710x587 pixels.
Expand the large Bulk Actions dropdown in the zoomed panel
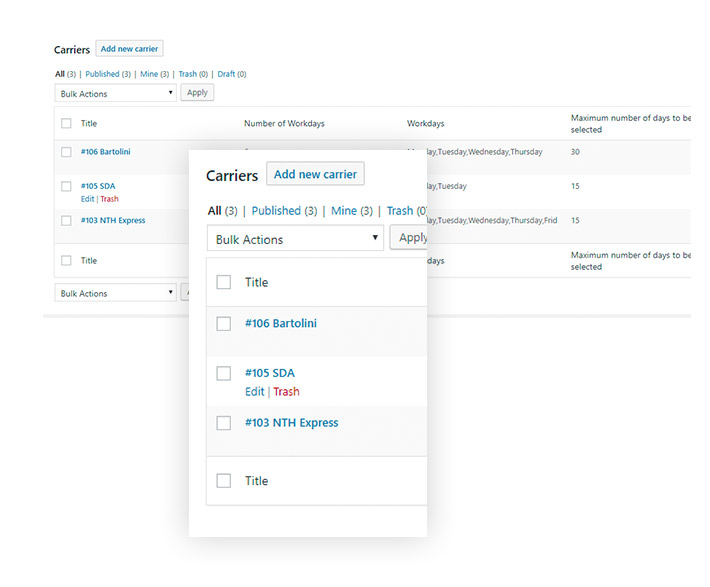point(295,239)
